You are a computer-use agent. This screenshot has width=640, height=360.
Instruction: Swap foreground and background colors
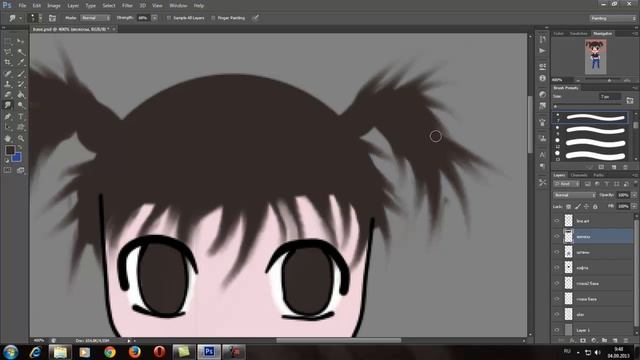point(20,147)
